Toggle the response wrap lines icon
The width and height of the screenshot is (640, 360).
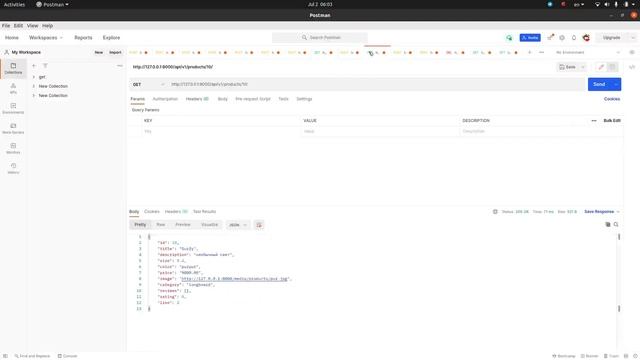click(259, 225)
